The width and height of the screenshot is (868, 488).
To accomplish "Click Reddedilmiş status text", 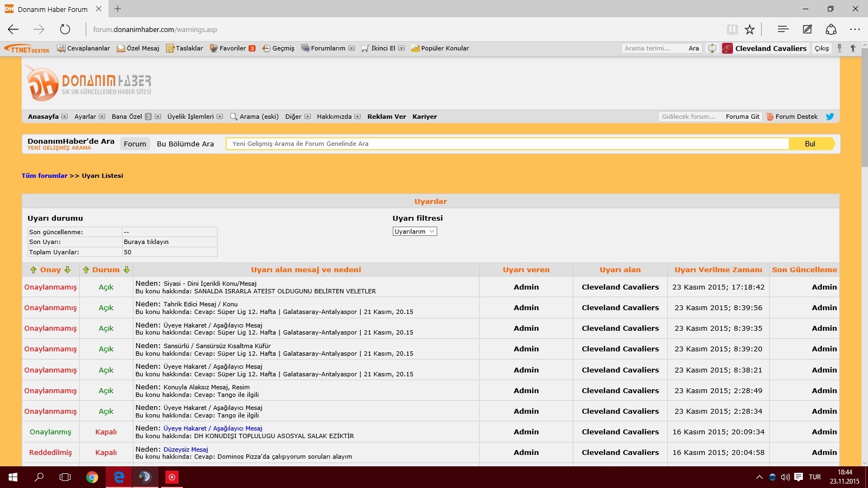I will point(50,453).
